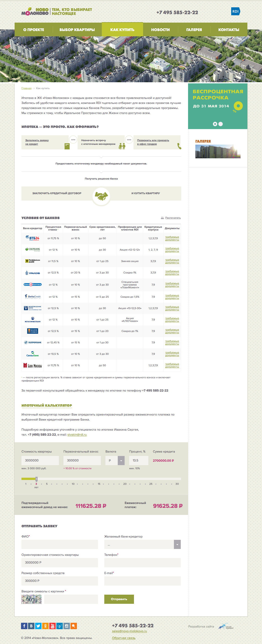Click the orange magnifier icon in footer
This screenshot has height=644, width=262.
tap(74, 626)
